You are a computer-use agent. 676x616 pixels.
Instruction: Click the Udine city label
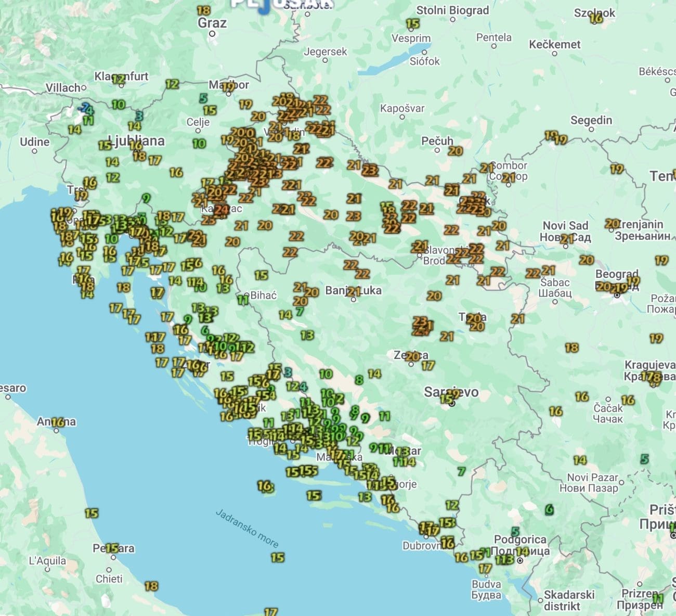[x=34, y=142]
